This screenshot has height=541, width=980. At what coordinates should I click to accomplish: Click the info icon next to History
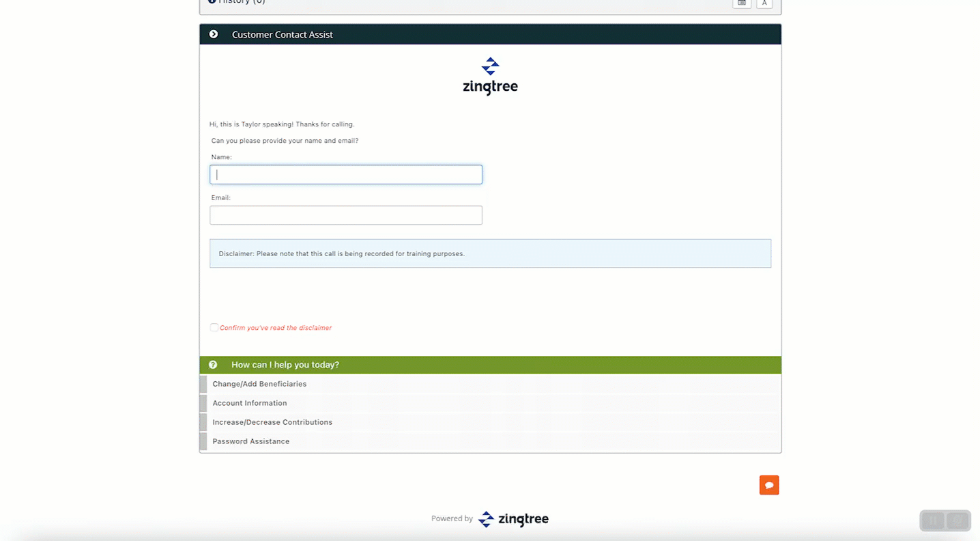click(x=212, y=2)
